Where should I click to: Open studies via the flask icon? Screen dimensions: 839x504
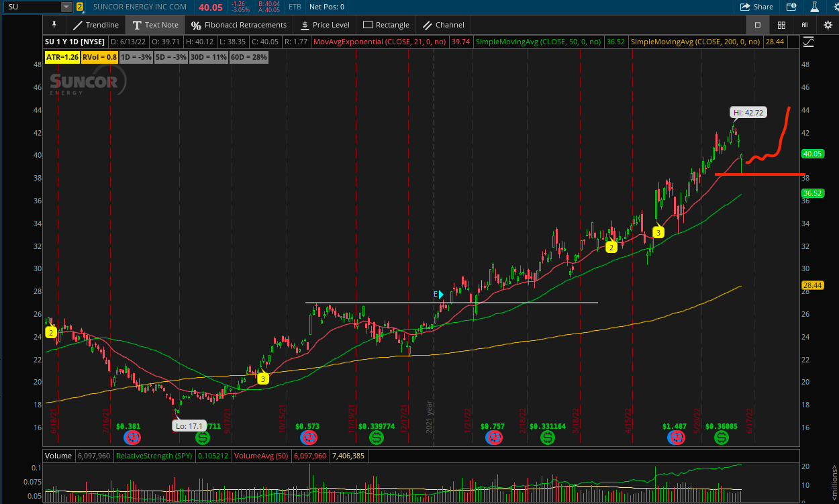(815, 7)
